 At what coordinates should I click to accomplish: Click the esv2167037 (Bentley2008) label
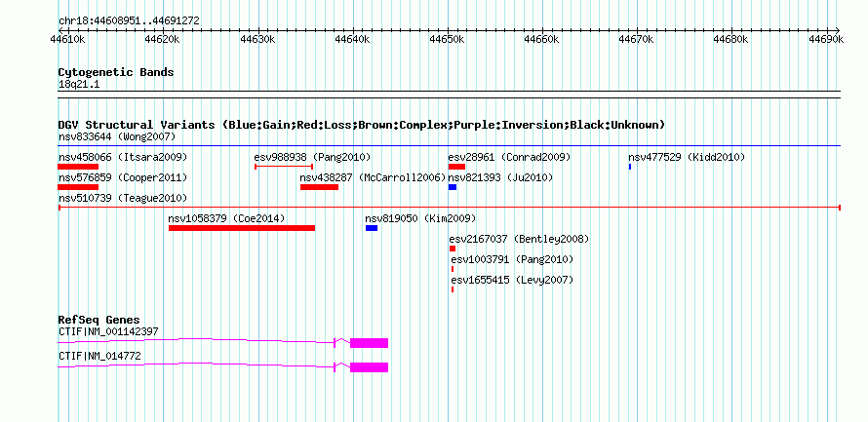tap(519, 239)
